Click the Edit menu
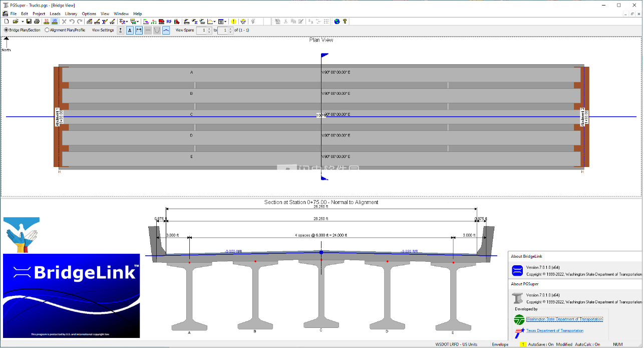Image resolution: width=644 pixels, height=348 pixels. [25, 14]
